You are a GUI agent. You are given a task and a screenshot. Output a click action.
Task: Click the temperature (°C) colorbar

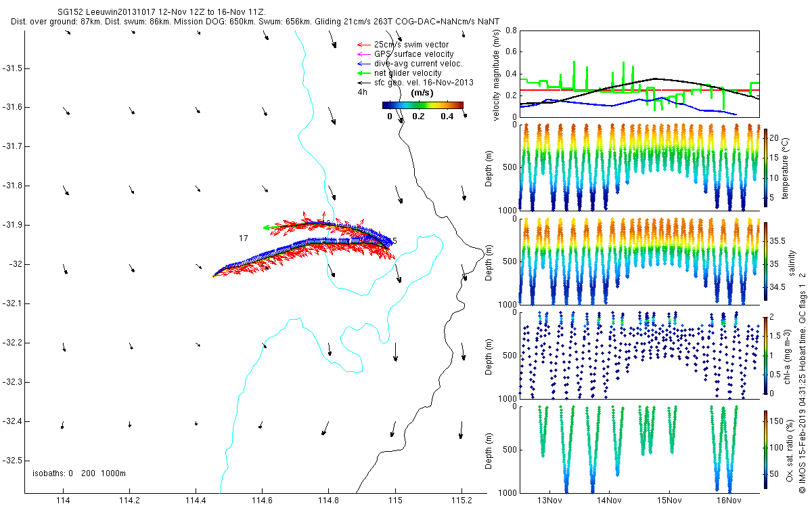[765, 168]
